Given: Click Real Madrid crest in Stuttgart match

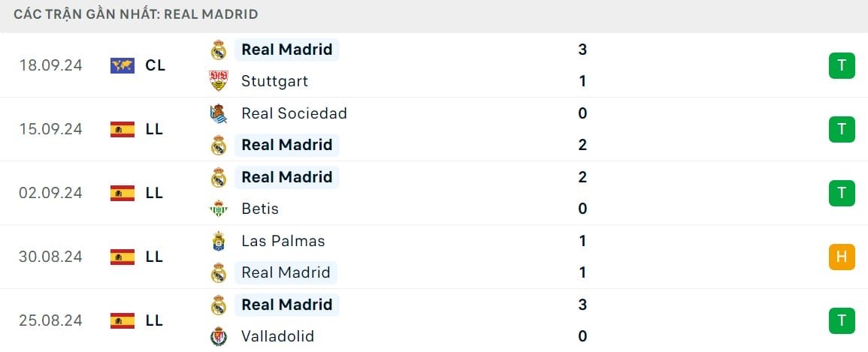Looking at the screenshot, I should [219, 50].
